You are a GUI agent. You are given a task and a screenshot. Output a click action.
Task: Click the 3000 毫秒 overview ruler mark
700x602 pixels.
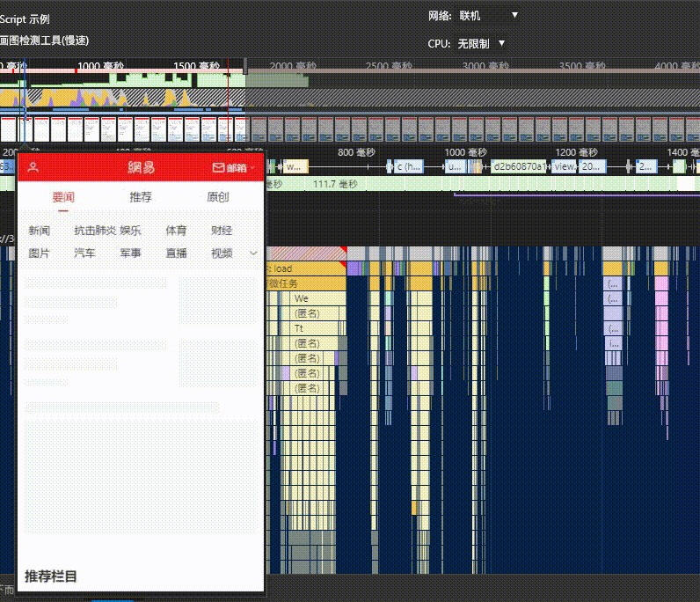pyautogui.click(x=485, y=66)
